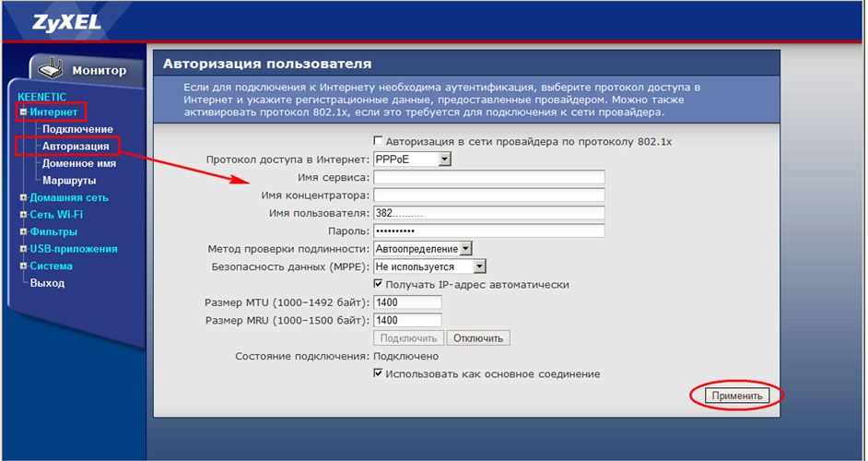868x461 pixels.
Task: Open the Доменное имя page
Action: (78, 163)
